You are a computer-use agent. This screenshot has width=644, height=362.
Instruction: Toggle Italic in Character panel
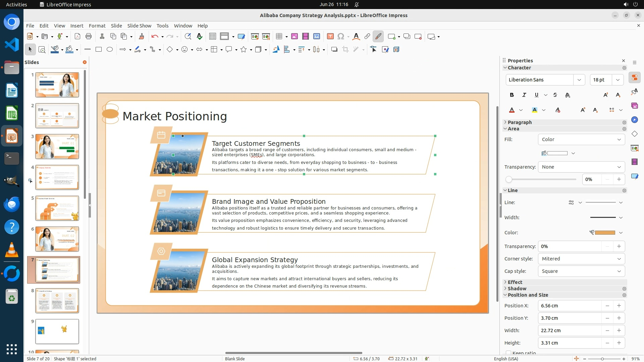pos(524,95)
